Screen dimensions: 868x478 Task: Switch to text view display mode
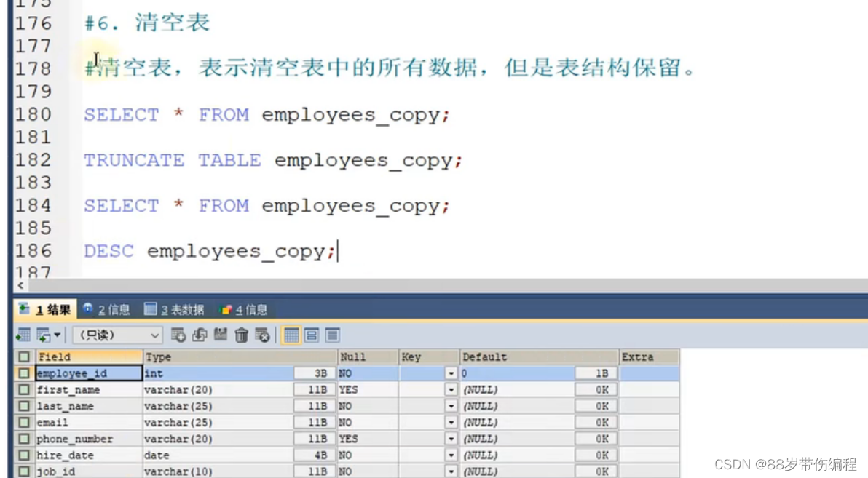[333, 335]
